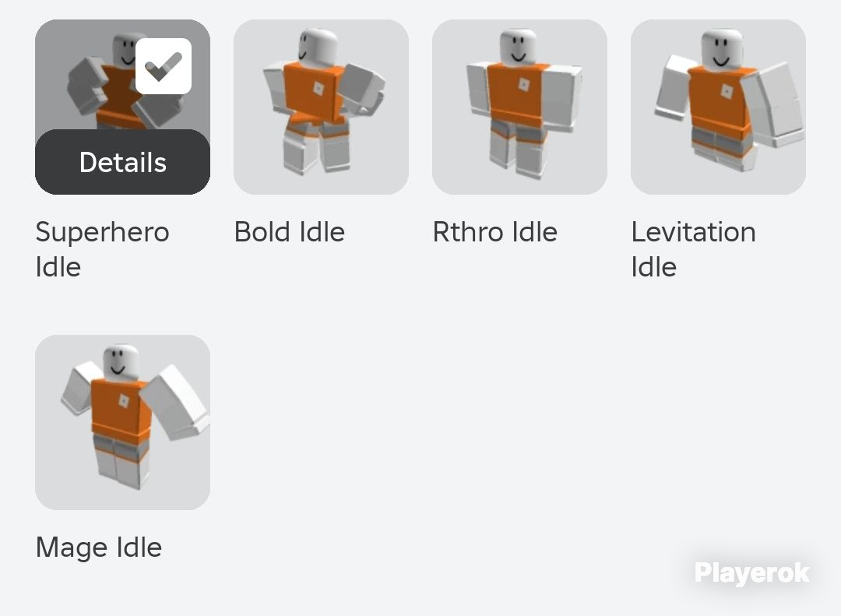The image size is (841, 616).
Task: Pick the Levitation Idle animation thumbnail
Action: coord(718,107)
